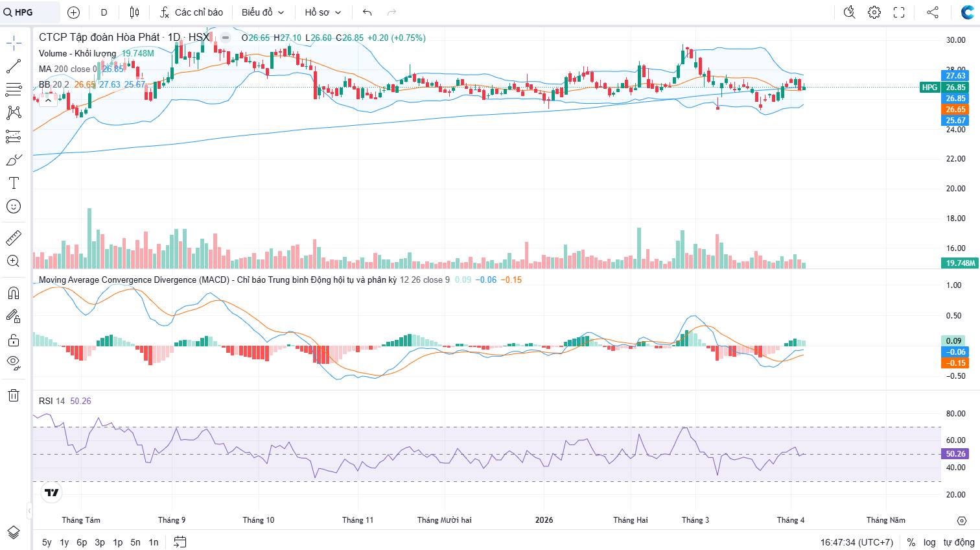Activate the magnet snap mode

[x=14, y=293]
